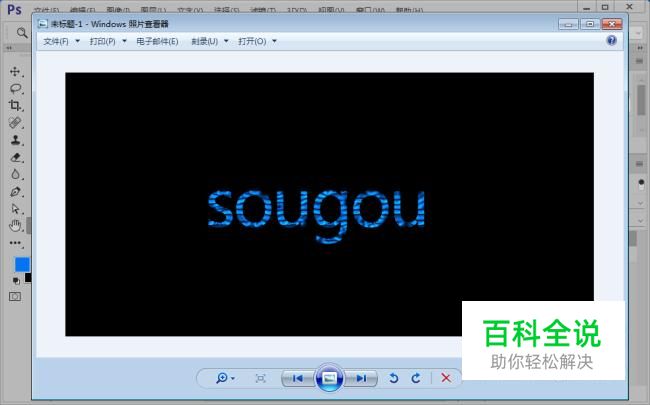This screenshot has height=405, width=650.
Task: Choose the Crop tool in Photoshop
Action: tap(15, 105)
